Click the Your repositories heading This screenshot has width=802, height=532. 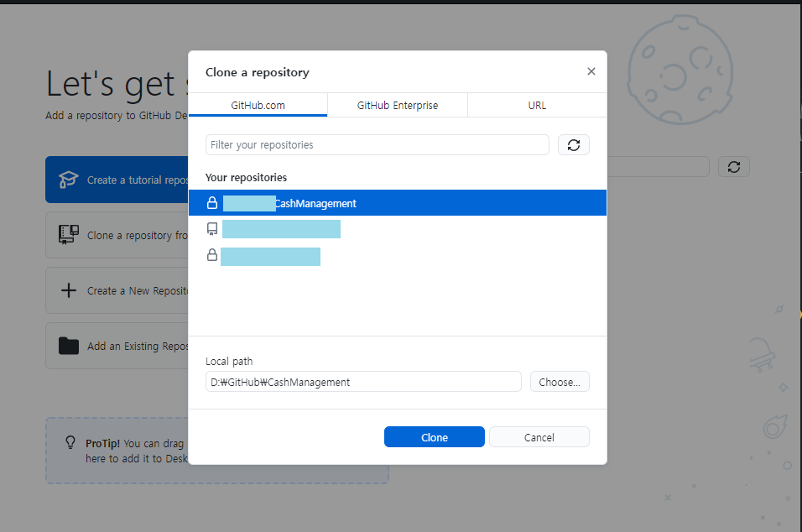coord(246,178)
